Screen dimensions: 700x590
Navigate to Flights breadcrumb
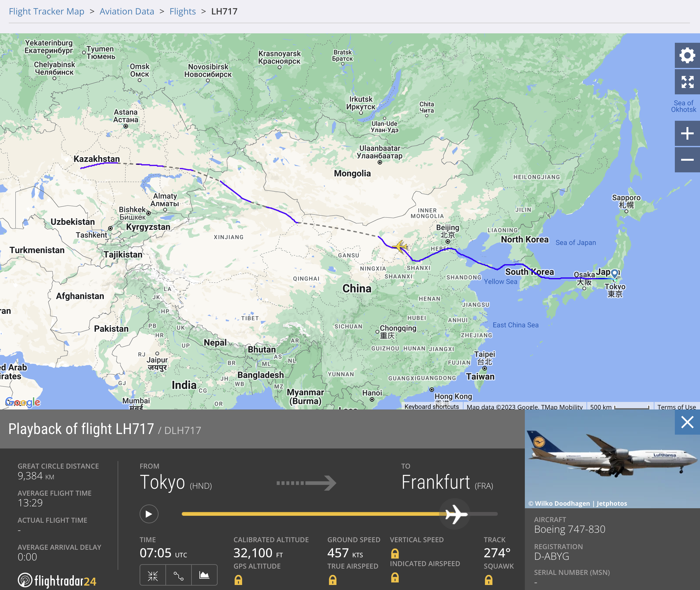tap(182, 11)
